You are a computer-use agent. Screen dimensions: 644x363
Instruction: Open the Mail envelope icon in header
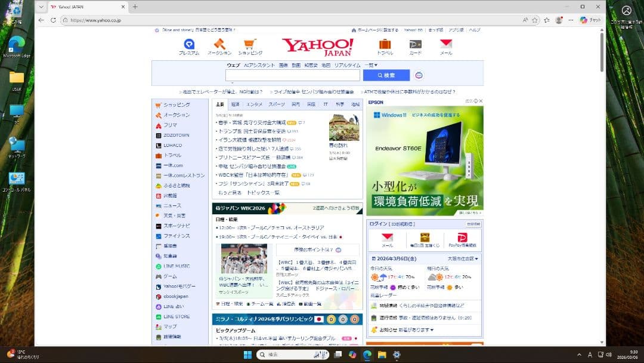point(446,47)
